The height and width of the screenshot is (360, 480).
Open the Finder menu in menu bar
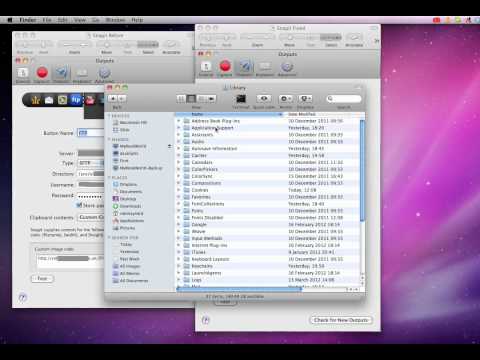click(27, 20)
